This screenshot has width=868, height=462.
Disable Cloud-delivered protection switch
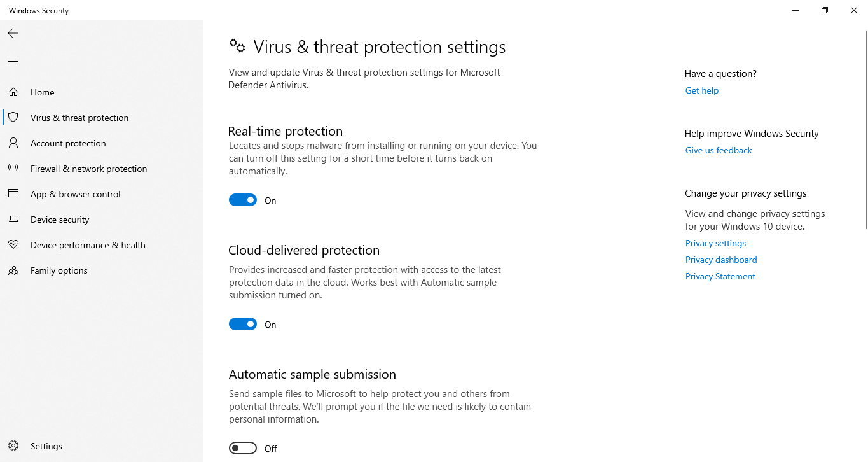pyautogui.click(x=243, y=325)
